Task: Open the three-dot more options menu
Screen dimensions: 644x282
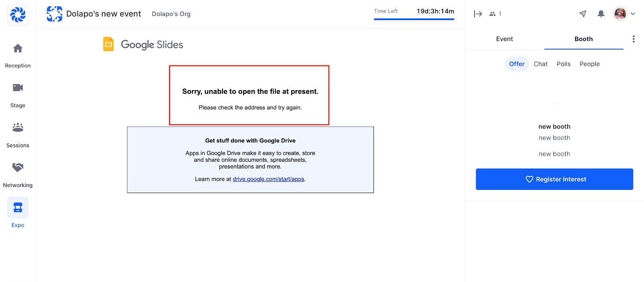Action: (634, 39)
